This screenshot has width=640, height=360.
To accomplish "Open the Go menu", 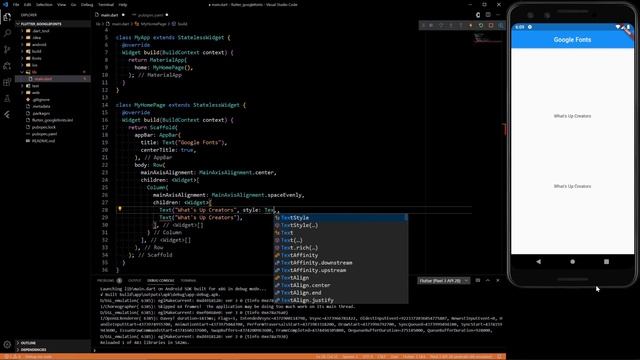I will (73, 4).
